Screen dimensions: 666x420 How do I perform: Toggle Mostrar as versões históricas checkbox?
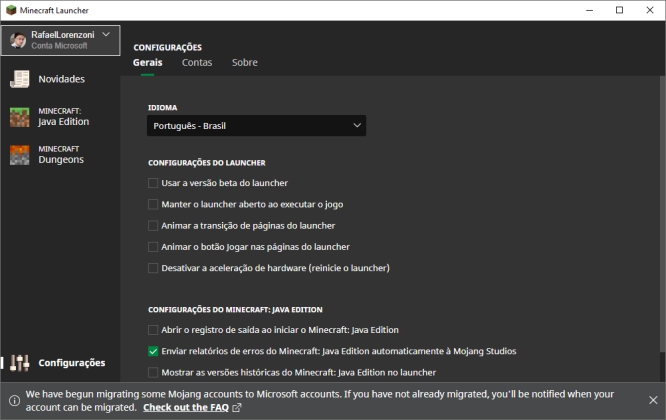pos(153,372)
